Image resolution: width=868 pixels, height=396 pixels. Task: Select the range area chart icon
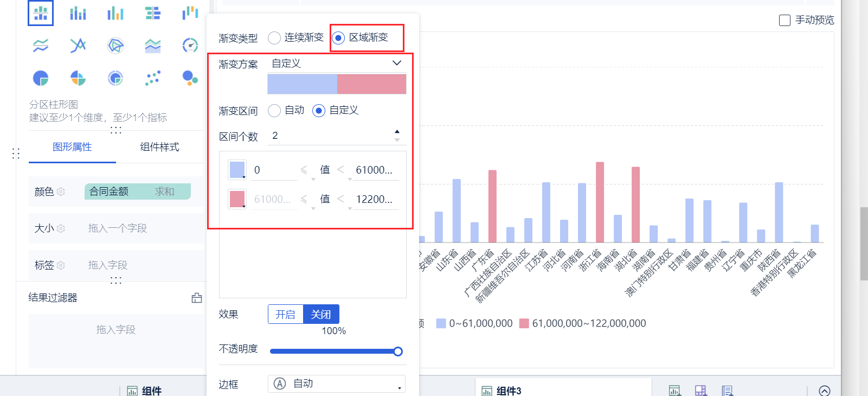153,46
